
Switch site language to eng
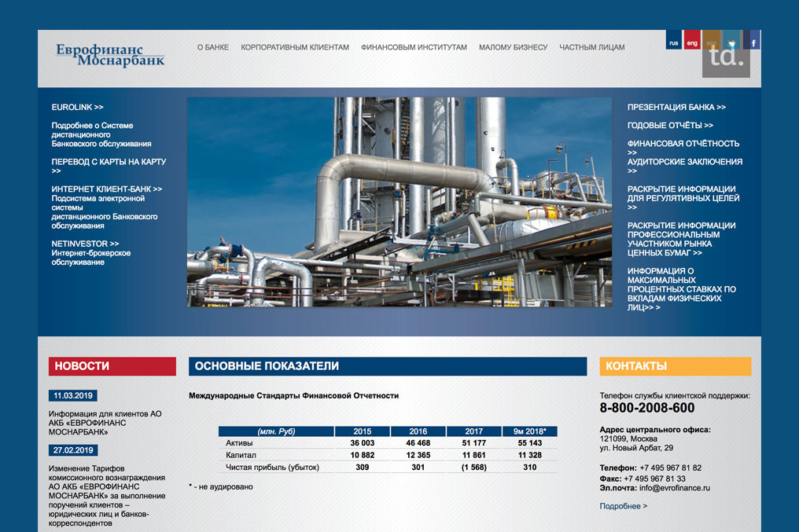692,40
